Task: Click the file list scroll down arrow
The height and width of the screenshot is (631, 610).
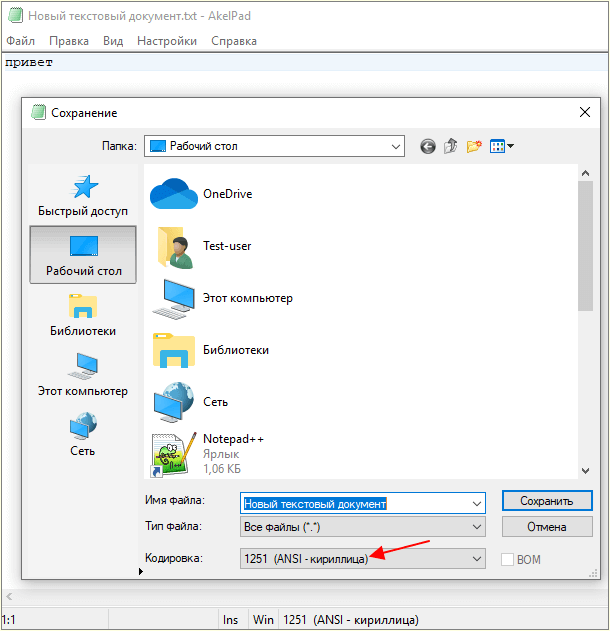Action: pos(585,470)
